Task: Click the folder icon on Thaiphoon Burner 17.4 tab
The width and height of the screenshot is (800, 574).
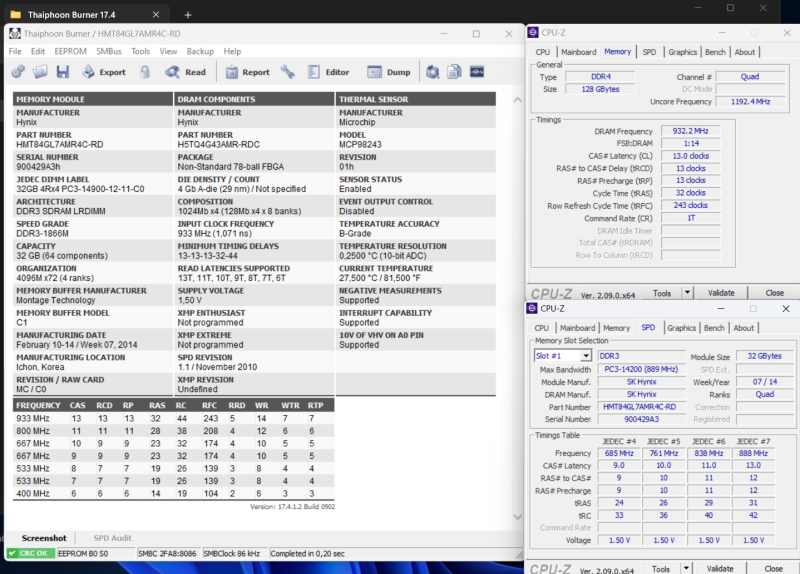Action: [16, 14]
